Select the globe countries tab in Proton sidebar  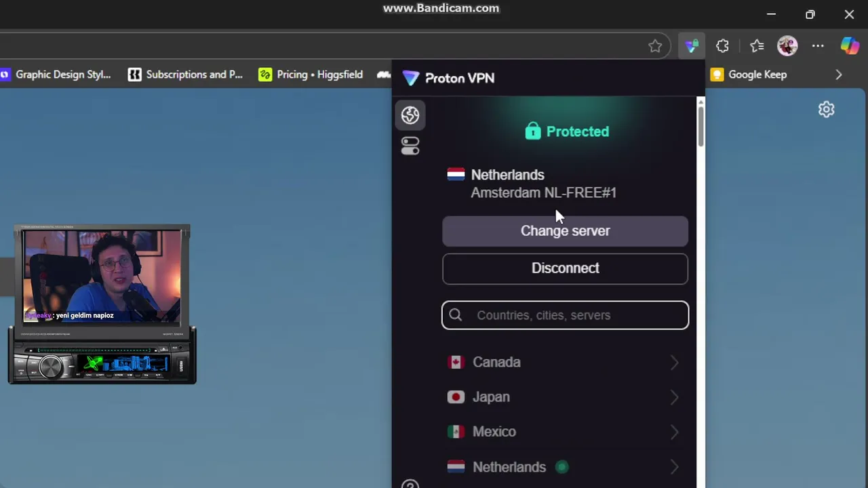(x=410, y=115)
